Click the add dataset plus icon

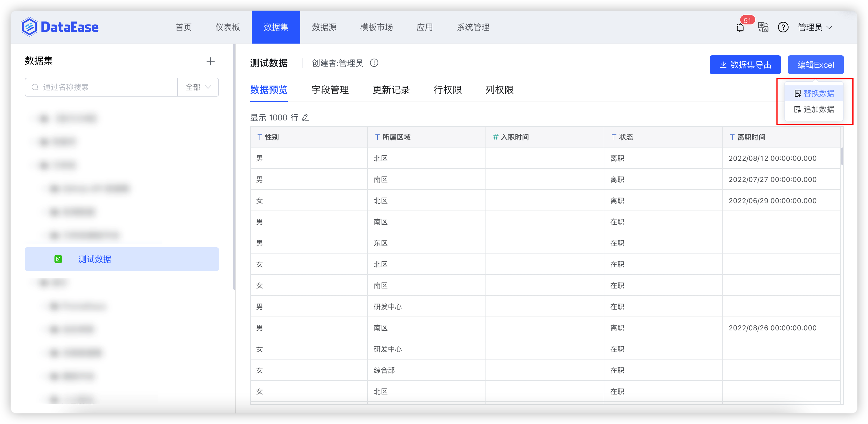[210, 61]
